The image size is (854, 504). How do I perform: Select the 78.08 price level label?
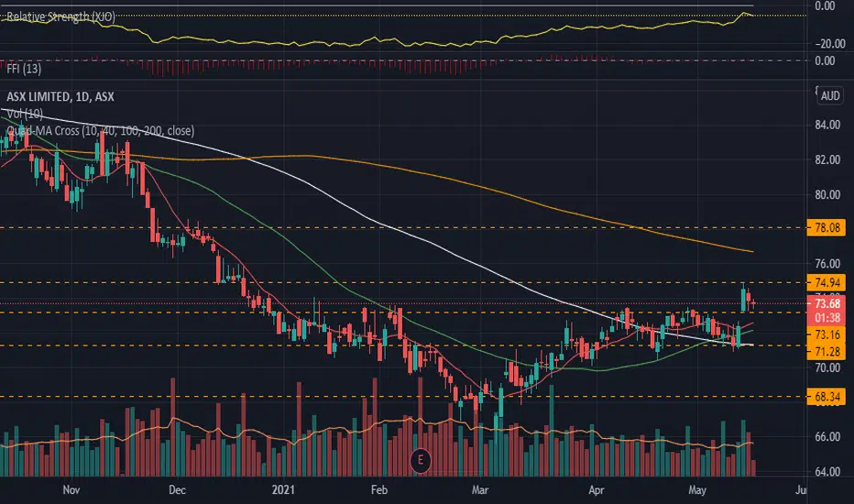click(x=827, y=228)
